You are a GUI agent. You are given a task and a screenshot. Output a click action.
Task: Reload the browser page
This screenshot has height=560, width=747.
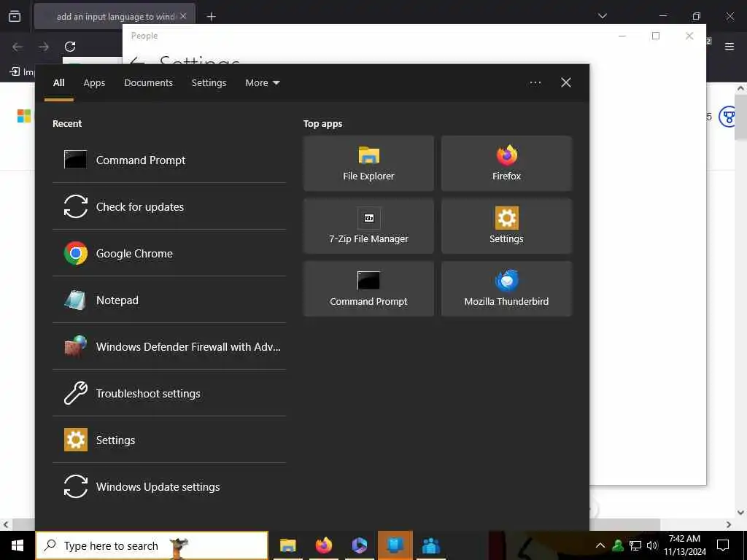[70, 47]
